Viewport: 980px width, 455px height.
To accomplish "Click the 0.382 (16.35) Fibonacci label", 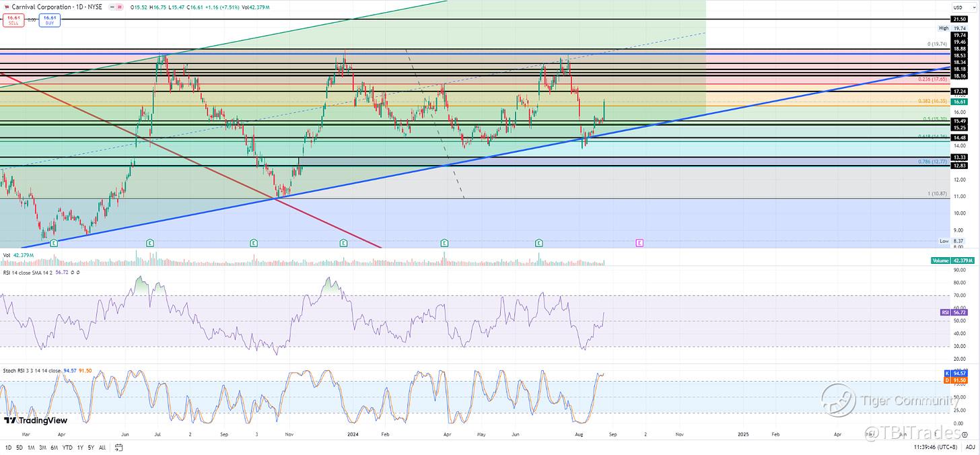I will [933, 101].
